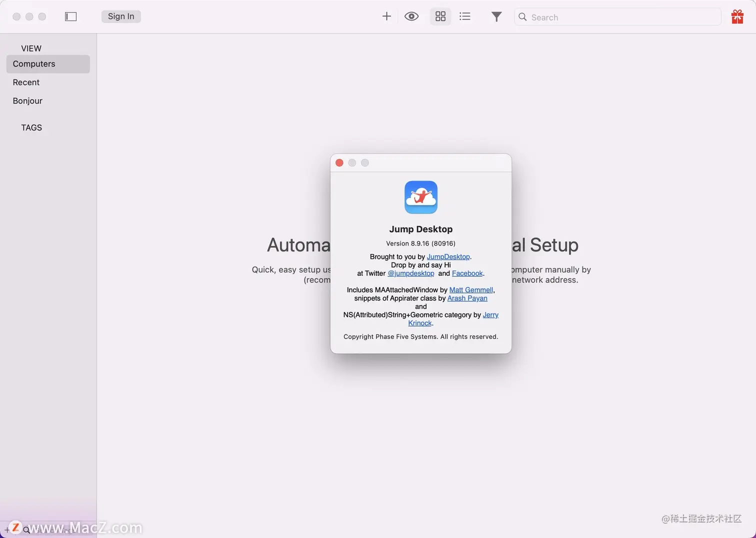Click the bold Jump Desktop title text
Image resolution: width=756 pixels, height=538 pixels.
421,229
